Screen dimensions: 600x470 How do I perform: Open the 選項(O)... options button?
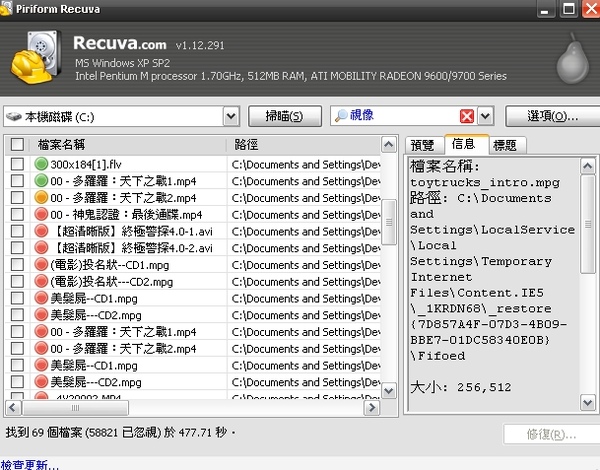[x=553, y=116]
